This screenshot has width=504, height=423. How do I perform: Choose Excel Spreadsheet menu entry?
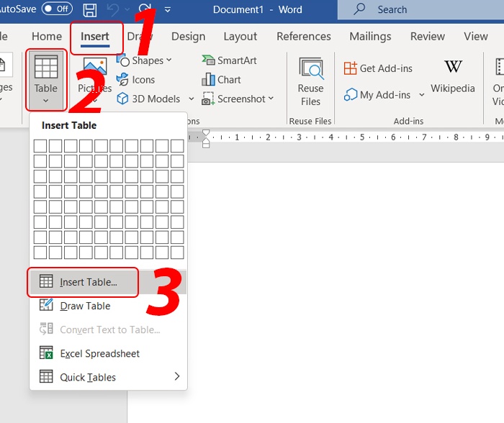[108, 353]
